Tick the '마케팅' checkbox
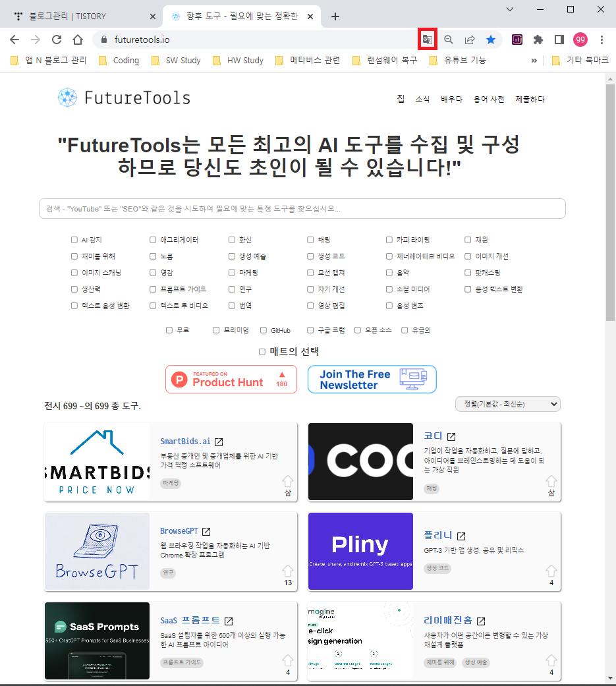616x686 pixels. click(x=232, y=273)
